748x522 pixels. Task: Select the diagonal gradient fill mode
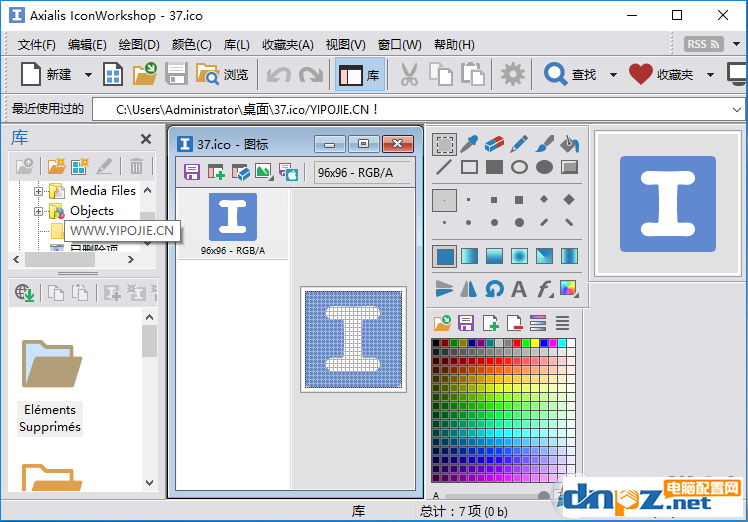pyautogui.click(x=544, y=256)
